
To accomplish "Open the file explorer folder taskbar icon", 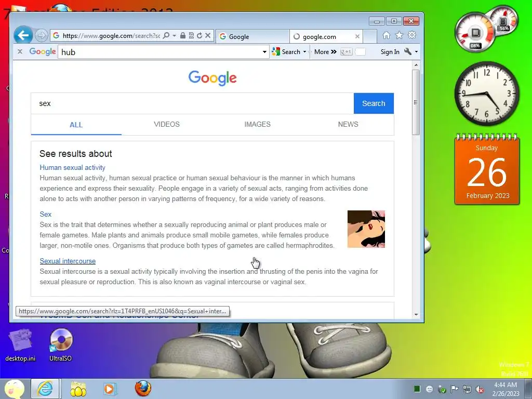I will (x=78, y=389).
